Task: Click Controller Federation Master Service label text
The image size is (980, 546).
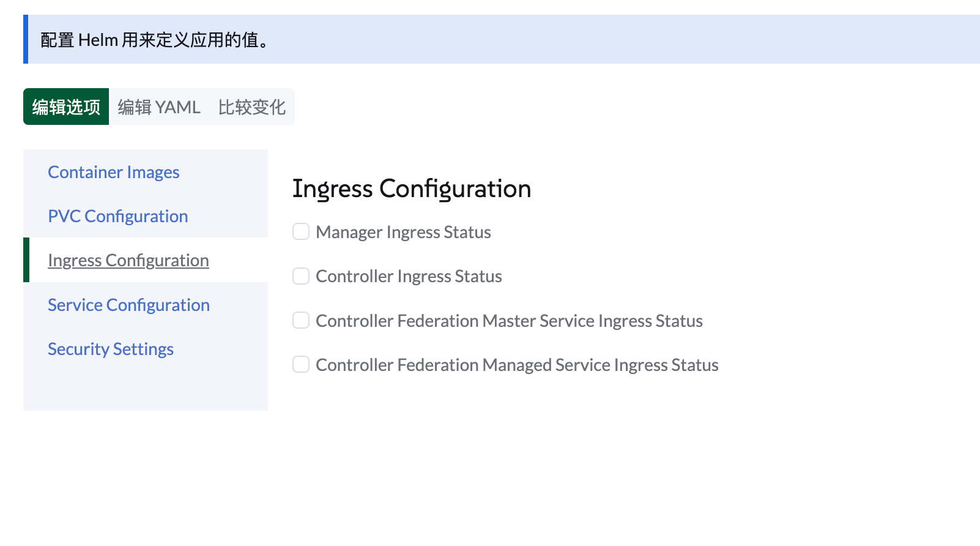Action: click(509, 321)
